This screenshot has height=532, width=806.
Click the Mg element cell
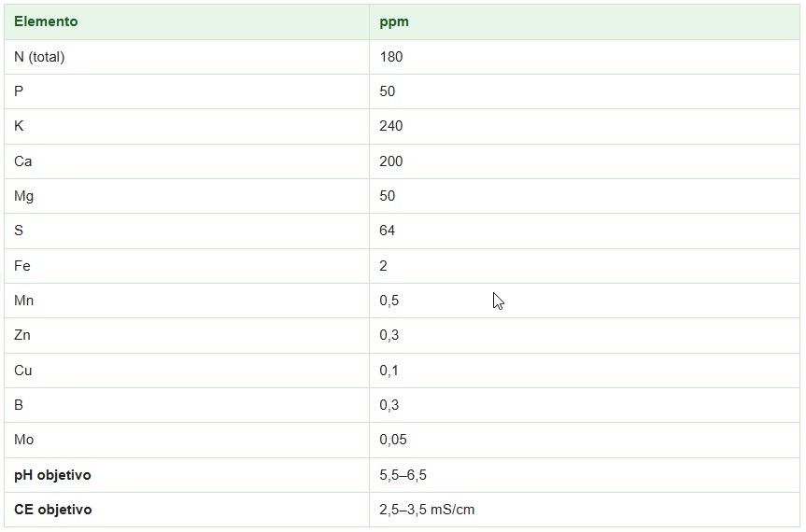pyautogui.click(x=23, y=196)
